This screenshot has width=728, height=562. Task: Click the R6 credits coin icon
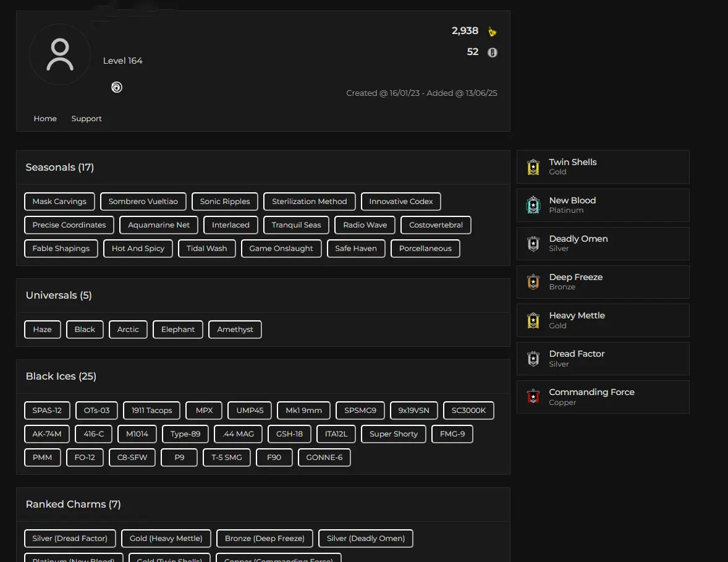(493, 53)
